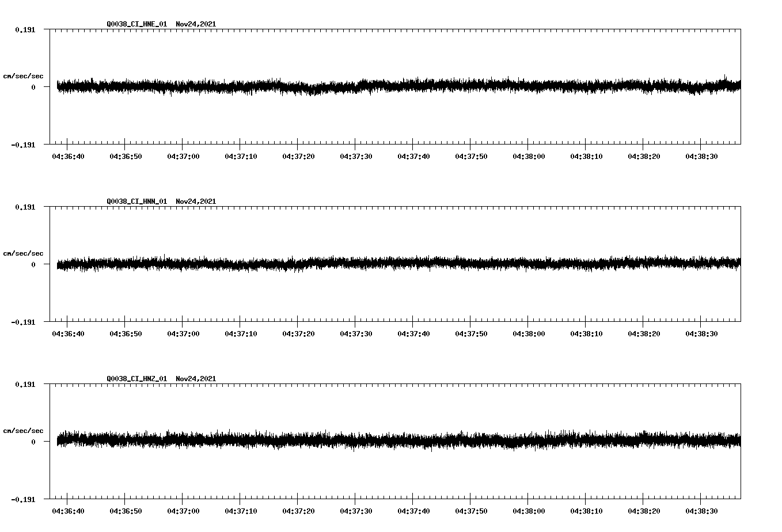Image resolution: width=782 pixels, height=532 pixels.
Task: Click the Nov24,2021 date on HNN plot
Action: [x=196, y=202]
